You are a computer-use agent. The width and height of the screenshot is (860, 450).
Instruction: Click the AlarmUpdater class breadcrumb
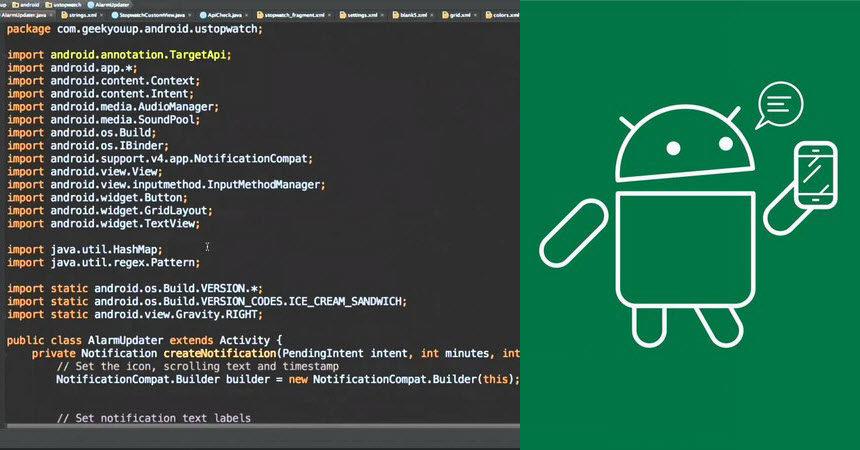108,5
